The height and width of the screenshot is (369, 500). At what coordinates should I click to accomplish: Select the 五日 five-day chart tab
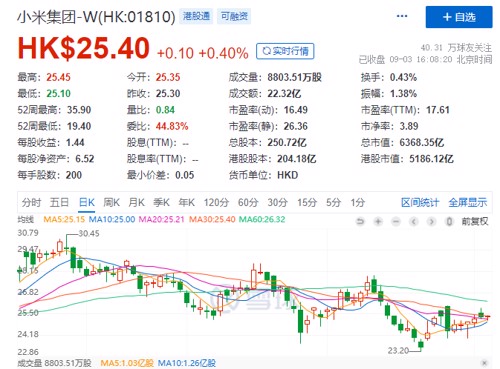[59, 202]
